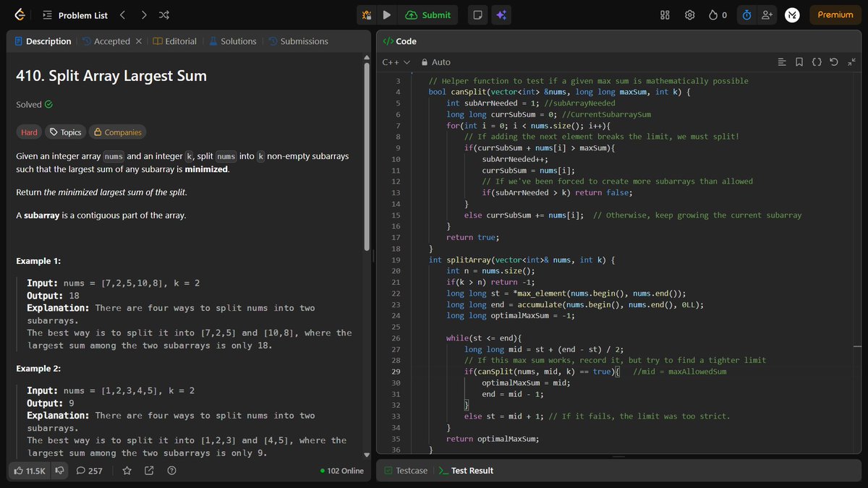The width and height of the screenshot is (868, 488).
Task: Open the user profile avatar
Action: pyautogui.click(x=792, y=14)
